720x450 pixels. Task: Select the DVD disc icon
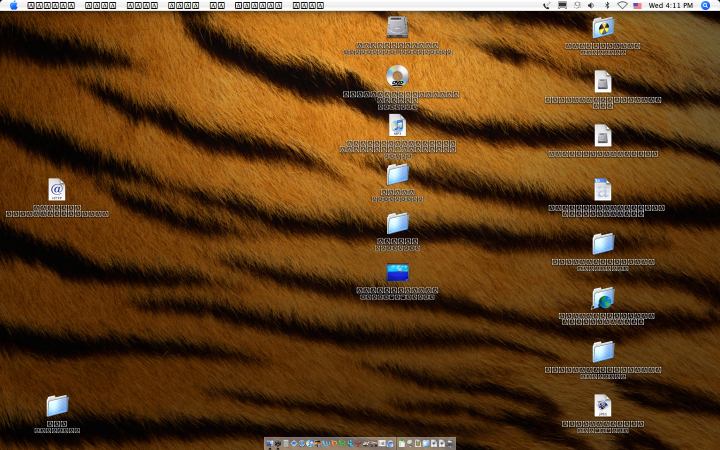click(x=397, y=76)
